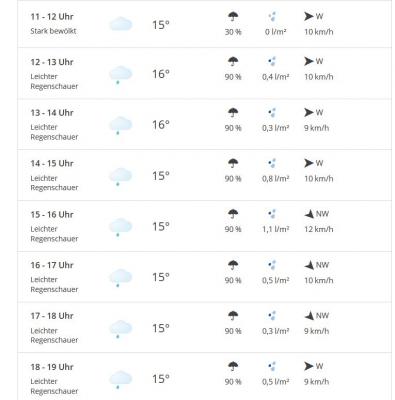
Task: Select the 12 - 13 Uhr time label
Action: click(x=52, y=62)
